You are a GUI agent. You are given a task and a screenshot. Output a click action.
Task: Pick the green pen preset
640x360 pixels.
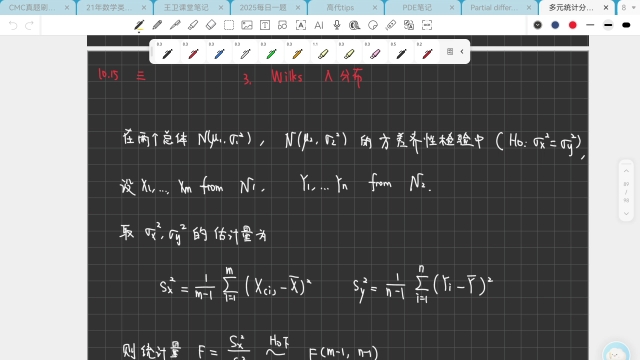271,52
